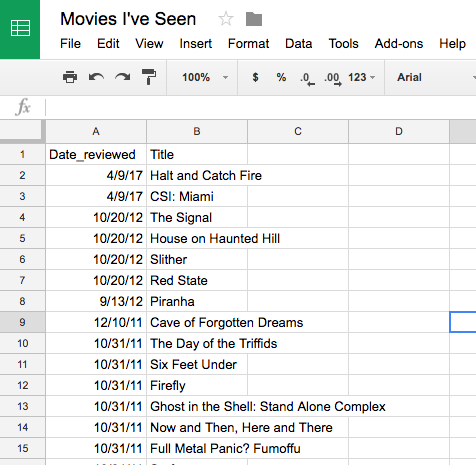
Task: Open the Help menu
Action: (x=452, y=44)
